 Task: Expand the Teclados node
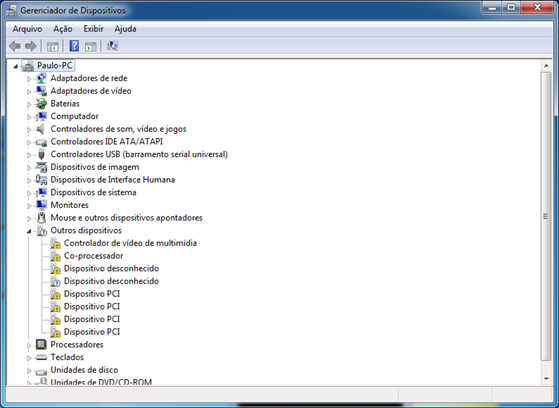pos(29,358)
